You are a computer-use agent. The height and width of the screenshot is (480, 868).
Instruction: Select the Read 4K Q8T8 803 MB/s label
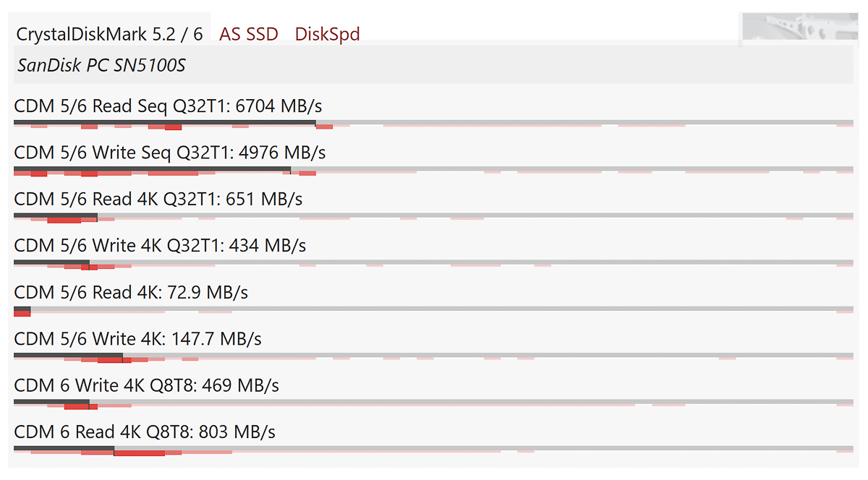click(x=145, y=432)
